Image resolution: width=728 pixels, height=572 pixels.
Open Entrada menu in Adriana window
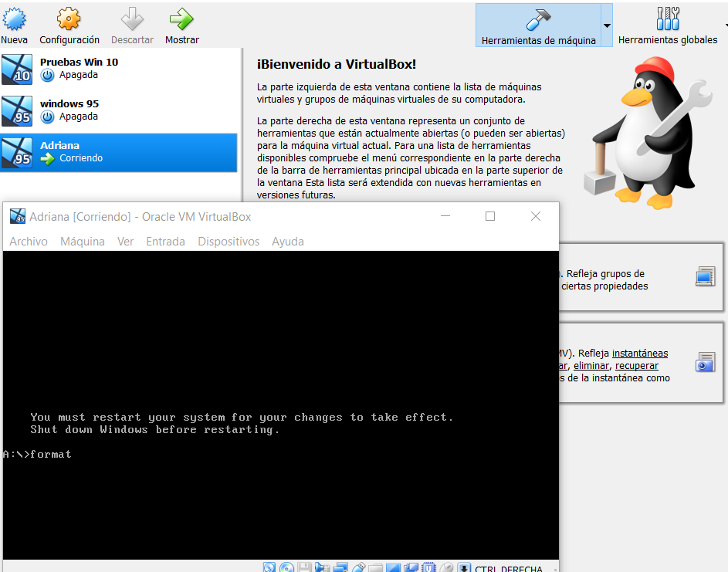pos(165,242)
